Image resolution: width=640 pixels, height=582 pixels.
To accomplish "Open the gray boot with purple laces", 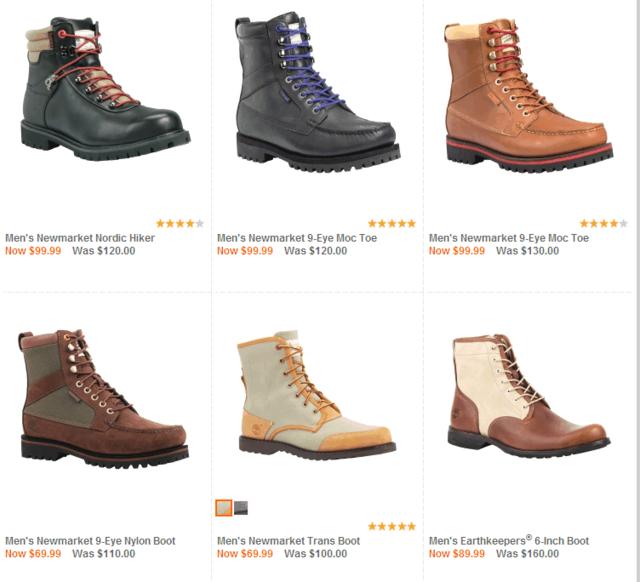I will [x=318, y=91].
